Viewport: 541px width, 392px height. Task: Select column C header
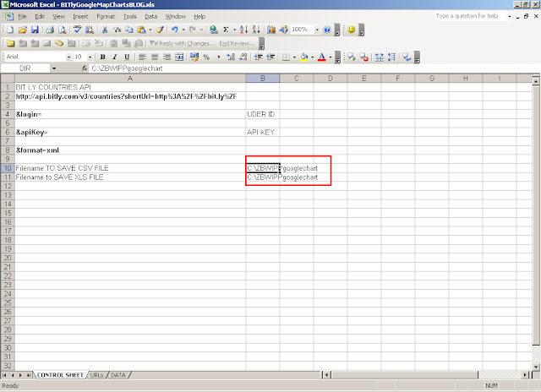297,79
